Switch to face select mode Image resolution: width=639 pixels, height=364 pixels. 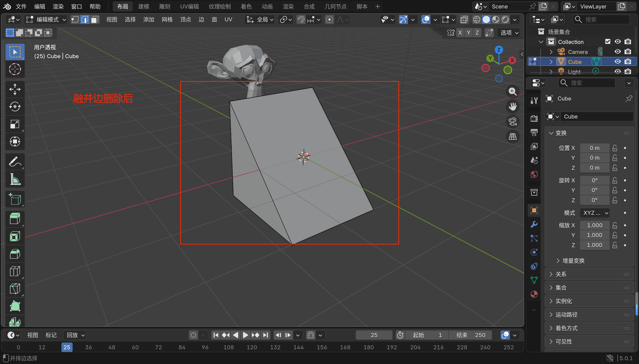coord(95,19)
